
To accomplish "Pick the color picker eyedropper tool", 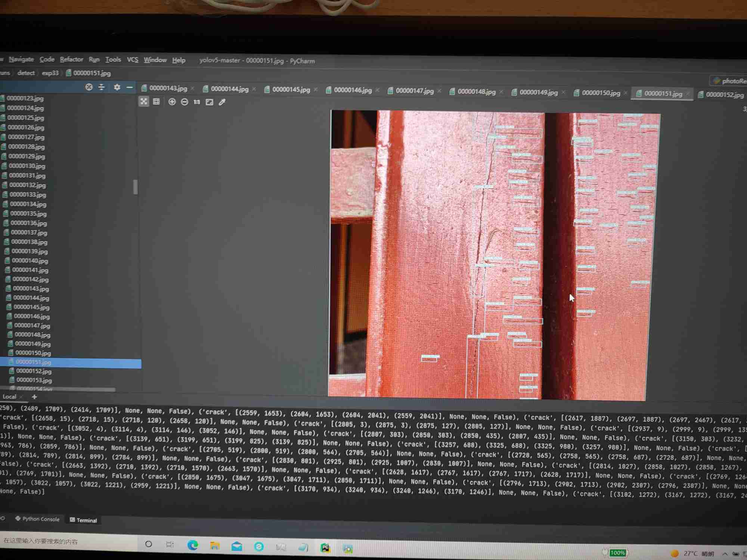I will (222, 102).
